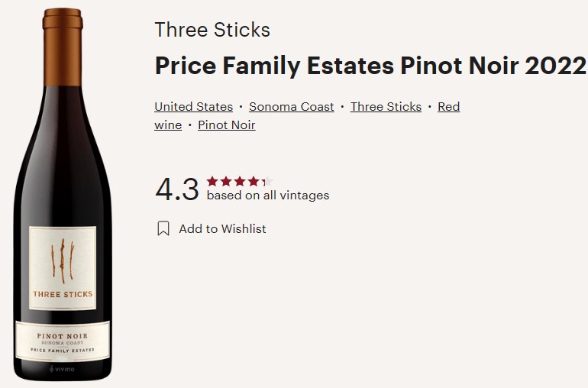The height and width of the screenshot is (388, 588).
Task: Click the Three Sticks heading above the title
Action: pyautogui.click(x=212, y=31)
